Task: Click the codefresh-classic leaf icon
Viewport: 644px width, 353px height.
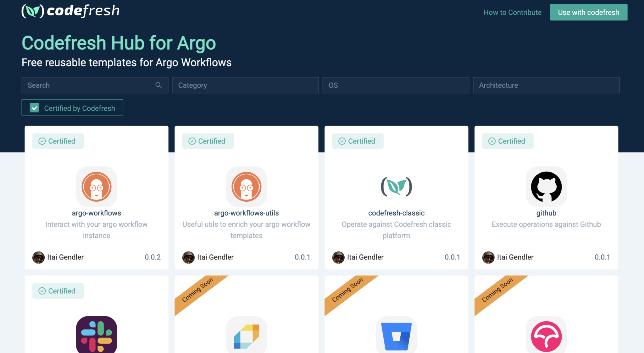Action: [x=396, y=187]
